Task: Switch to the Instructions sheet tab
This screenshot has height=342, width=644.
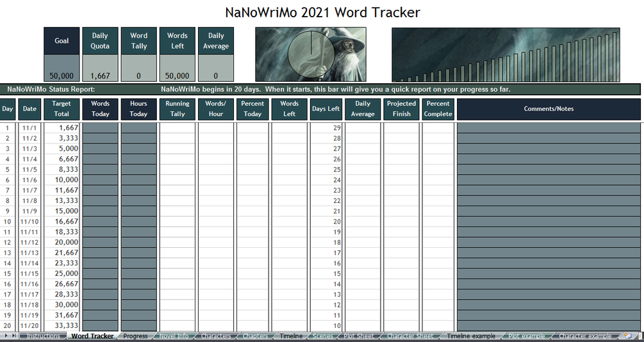Action: click(43, 336)
